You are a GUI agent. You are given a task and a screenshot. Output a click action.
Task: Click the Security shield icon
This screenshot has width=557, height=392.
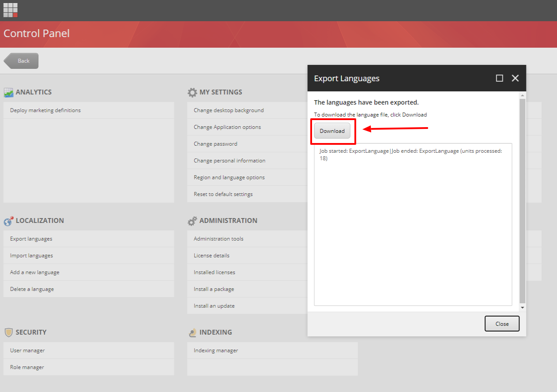coord(9,332)
